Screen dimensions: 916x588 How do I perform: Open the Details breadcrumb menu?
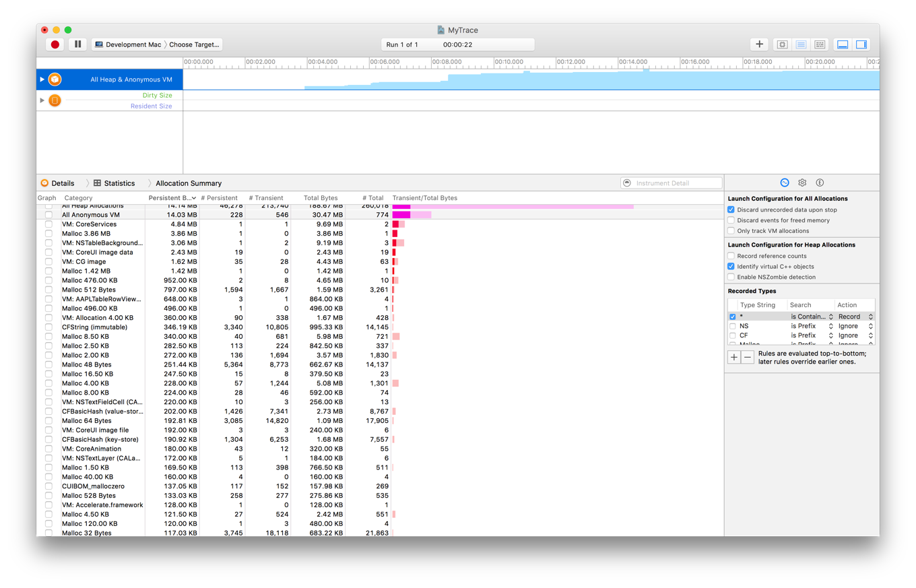(x=58, y=183)
